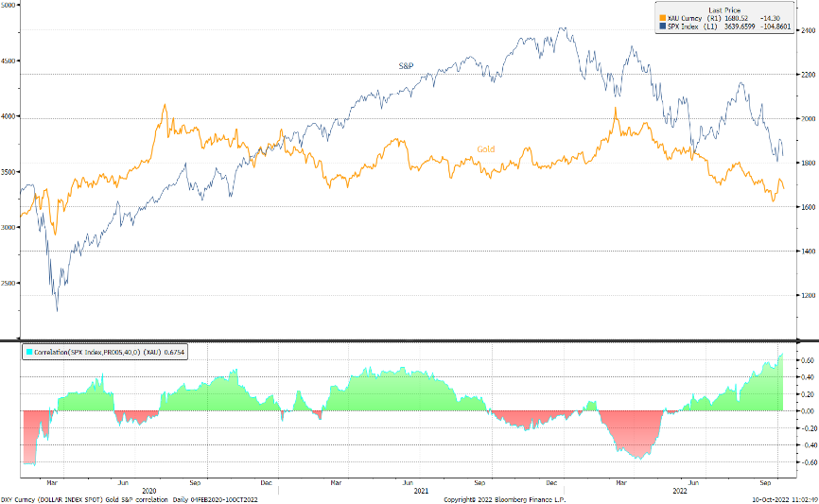
Task: Click the 3000 left axis label
Action: click(x=8, y=227)
